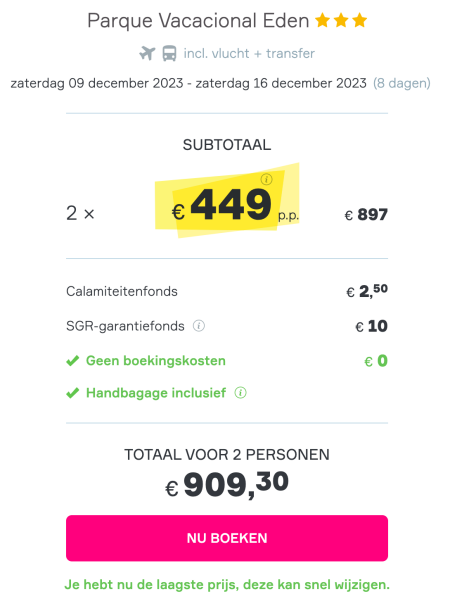Viewport: 450px width, 599px height.
Task: Click the yellow highlighted €449 price
Action: (227, 204)
